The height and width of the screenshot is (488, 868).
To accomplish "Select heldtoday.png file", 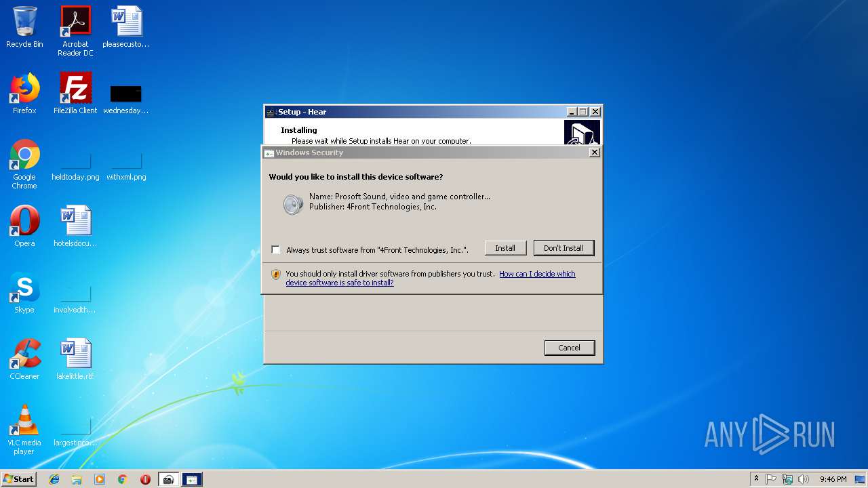I will (x=75, y=167).
